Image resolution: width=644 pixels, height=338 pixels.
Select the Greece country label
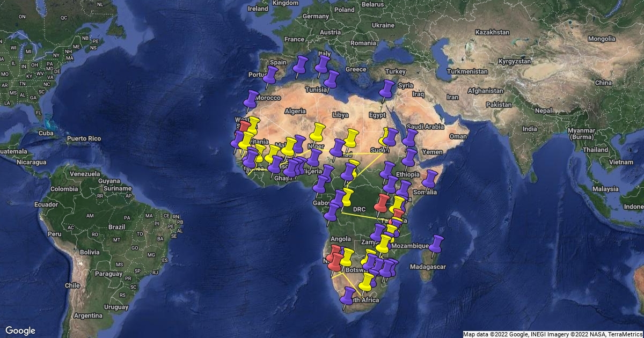click(x=356, y=69)
